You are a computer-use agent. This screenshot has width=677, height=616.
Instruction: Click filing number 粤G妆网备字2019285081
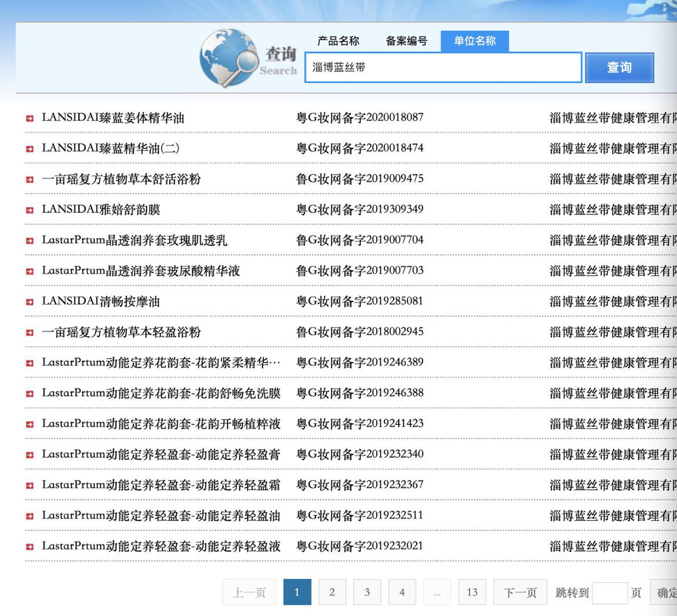[360, 301]
